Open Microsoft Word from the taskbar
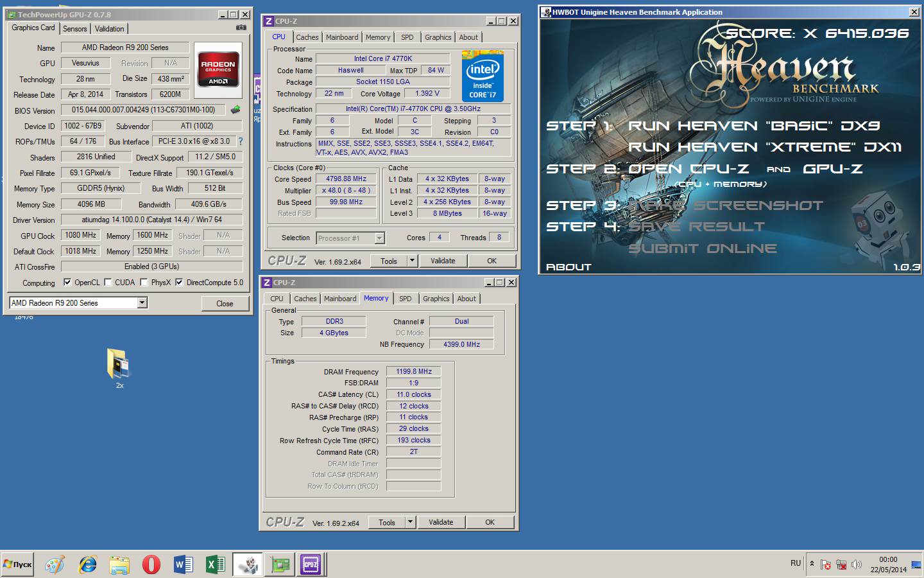Image resolution: width=924 pixels, height=578 pixels. [x=184, y=565]
